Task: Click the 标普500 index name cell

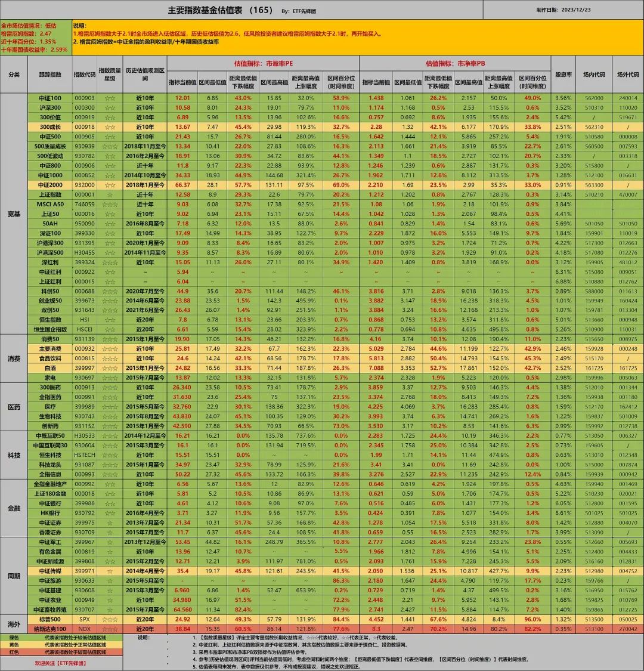Action: point(50,619)
